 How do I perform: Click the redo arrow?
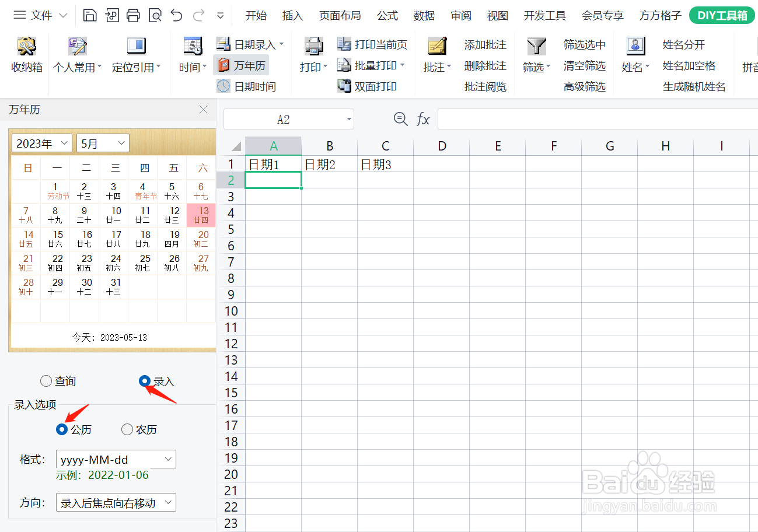tap(198, 15)
